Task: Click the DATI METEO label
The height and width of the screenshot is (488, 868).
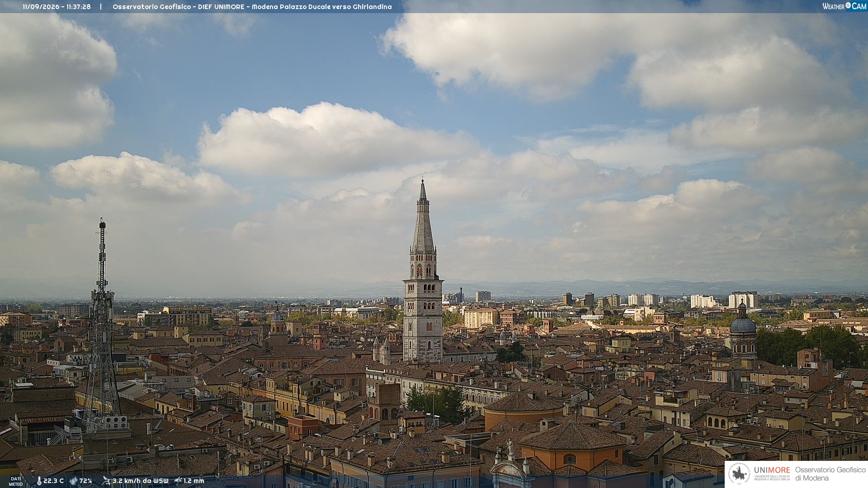Action: pyautogui.click(x=16, y=481)
